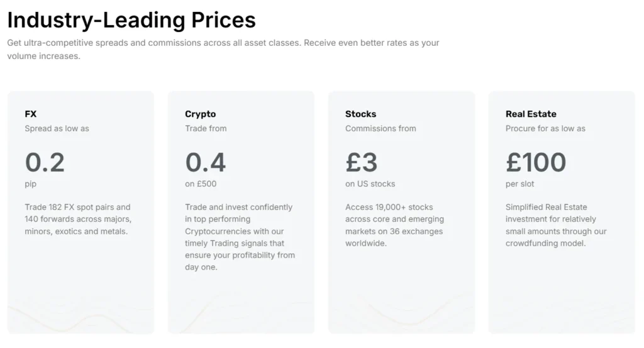The height and width of the screenshot is (348, 644).
Task: Click the FX spot pairs description text
Action: (x=78, y=219)
